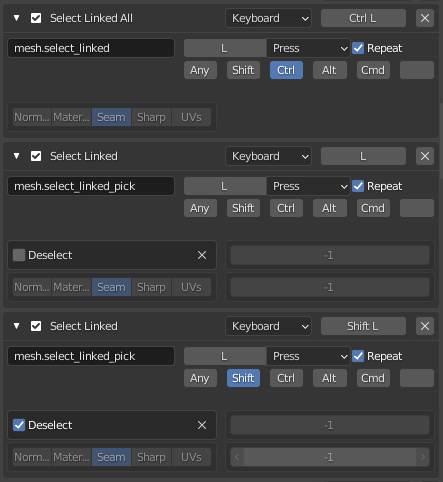Toggle Ctrl modifier in L Select Linked entry

tap(286, 208)
